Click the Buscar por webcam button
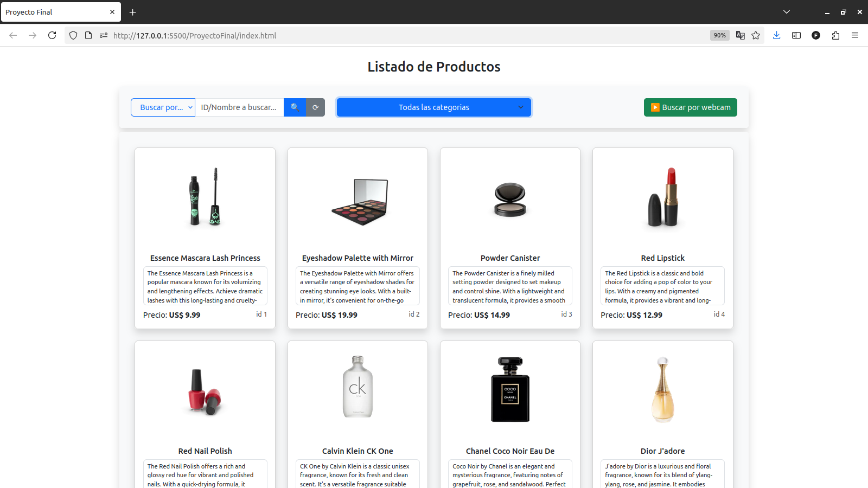868x488 pixels. [691, 107]
